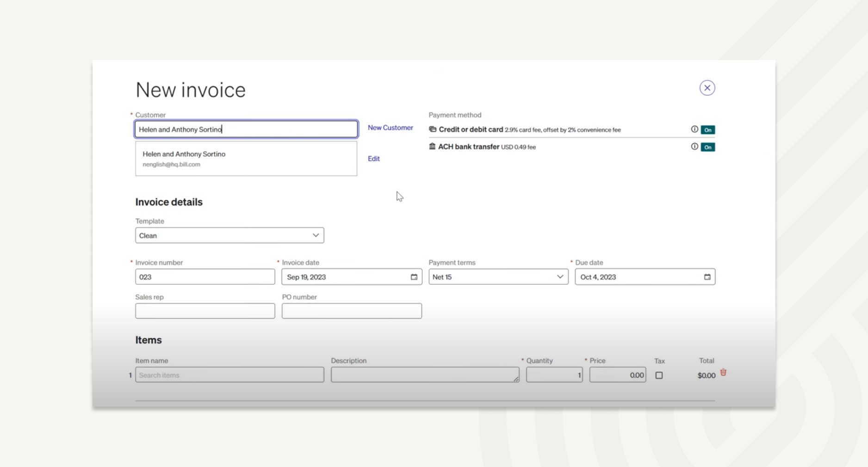The image size is (868, 467).
Task: Open Payment terms dropdown showing Net 15
Action: click(498, 277)
